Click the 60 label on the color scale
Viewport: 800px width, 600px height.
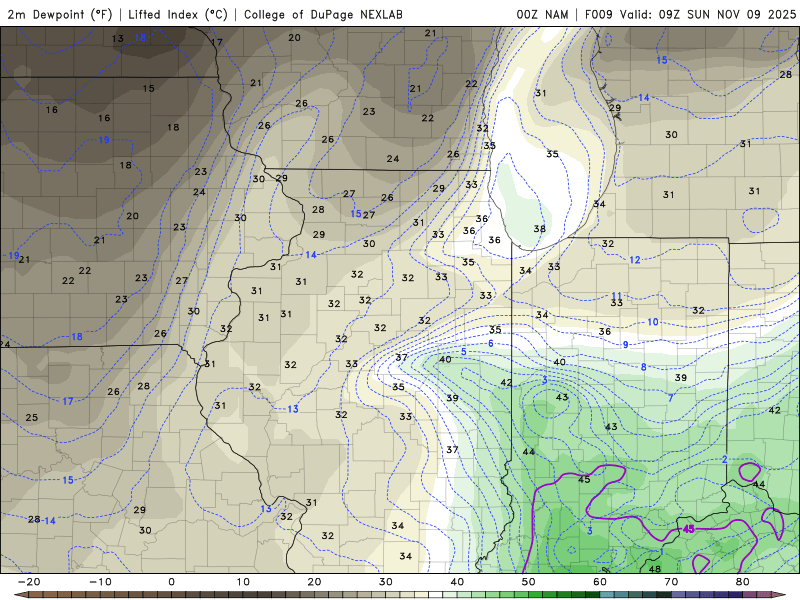tap(600, 582)
